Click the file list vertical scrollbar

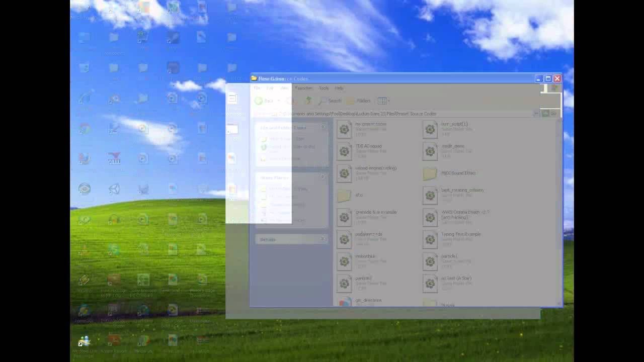pos(559,211)
